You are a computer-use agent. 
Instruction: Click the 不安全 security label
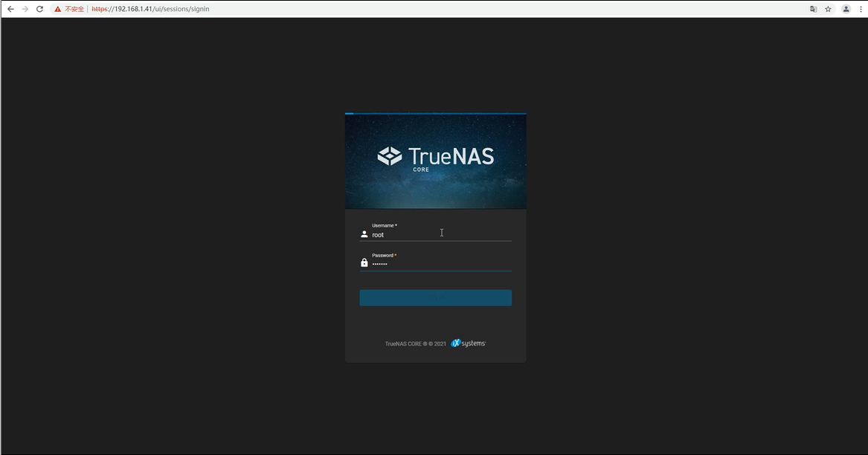click(x=74, y=9)
